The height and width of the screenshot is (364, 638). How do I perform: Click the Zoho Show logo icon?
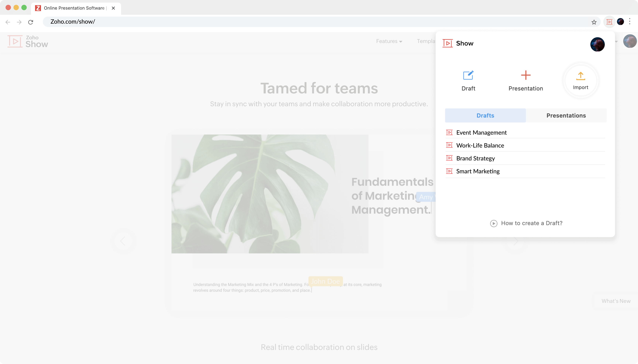(15, 41)
